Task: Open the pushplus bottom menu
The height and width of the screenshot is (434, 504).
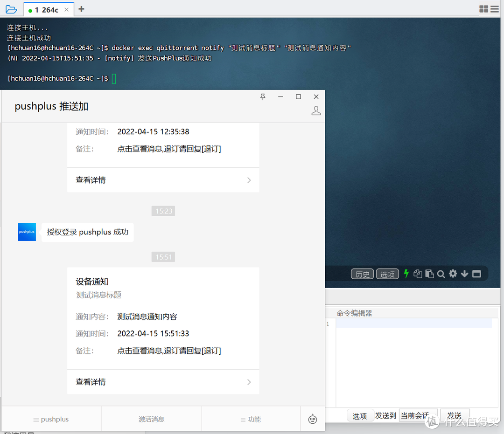Action: pos(51,419)
